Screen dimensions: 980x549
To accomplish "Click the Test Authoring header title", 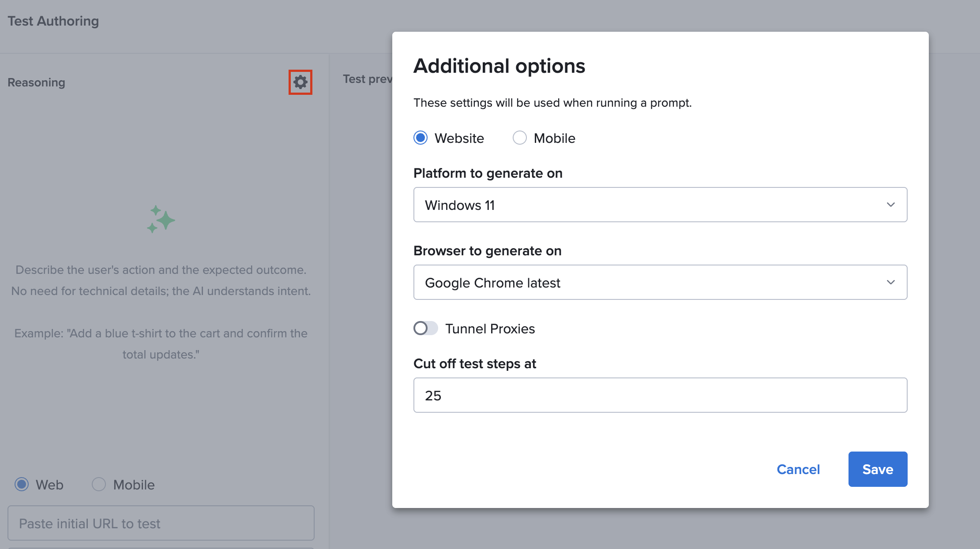I will click(x=53, y=21).
